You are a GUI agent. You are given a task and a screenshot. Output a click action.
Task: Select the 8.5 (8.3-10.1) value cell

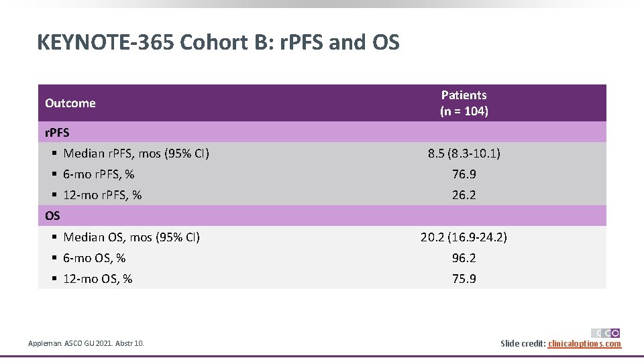[x=464, y=154]
